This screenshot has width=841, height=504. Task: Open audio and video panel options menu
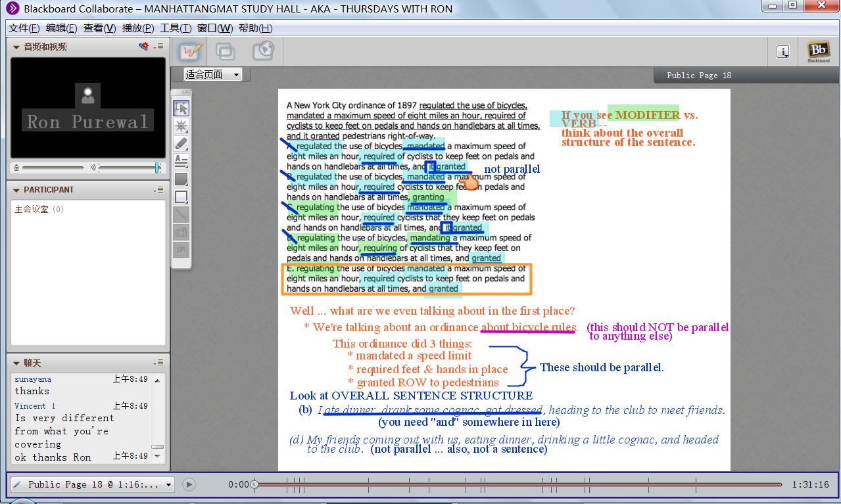158,47
